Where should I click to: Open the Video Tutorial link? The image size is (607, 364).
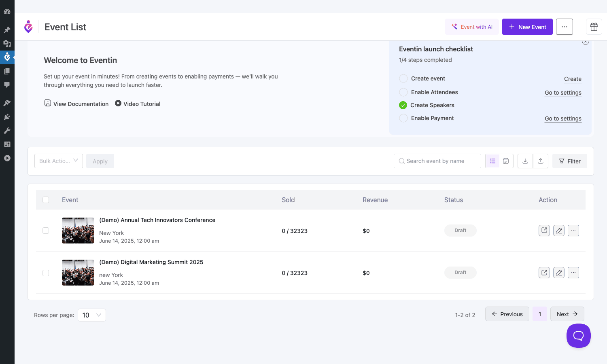click(x=138, y=104)
